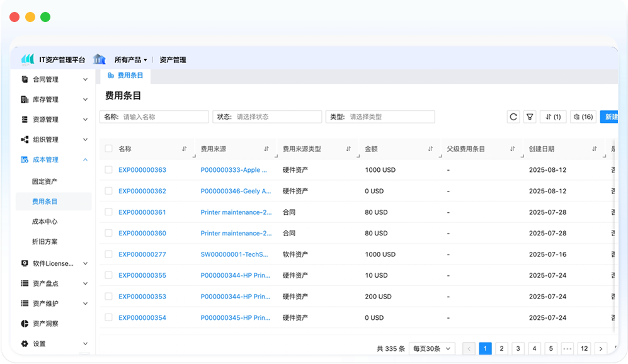The height and width of the screenshot is (364, 628).
Task: Sort by 创建日期 column sort icon
Action: pyautogui.click(x=595, y=149)
